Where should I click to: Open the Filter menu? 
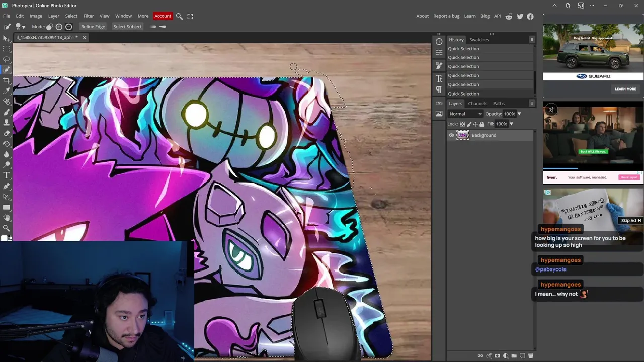click(89, 16)
